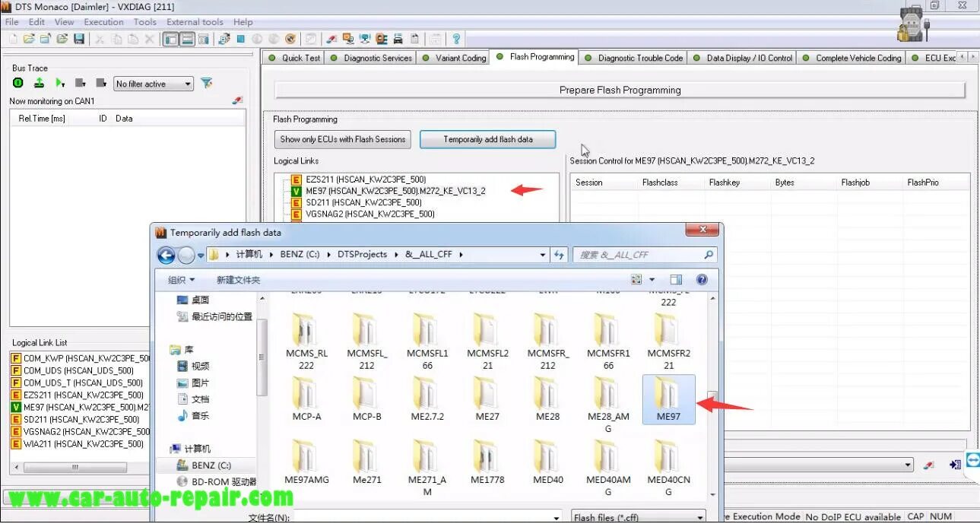Click the search magnifier in dialog search box

point(709,255)
